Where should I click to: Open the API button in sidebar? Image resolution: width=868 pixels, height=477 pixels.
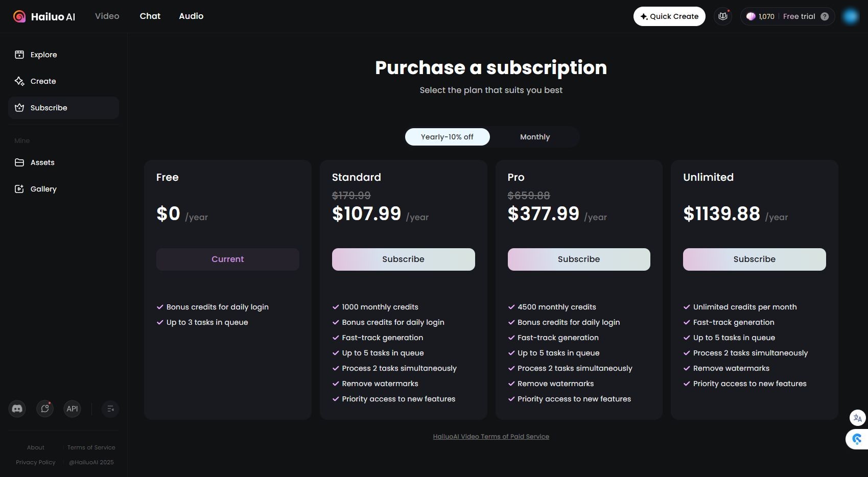coord(72,409)
